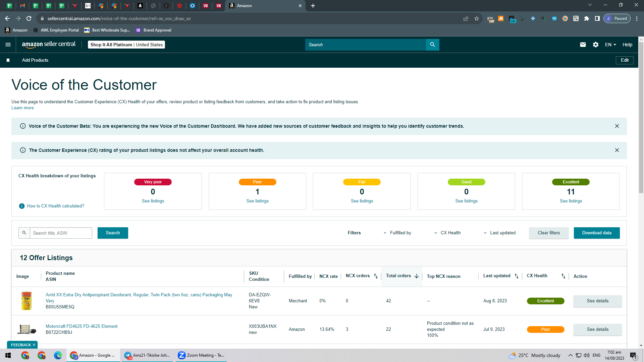Open the Paused profile menu

click(617, 18)
